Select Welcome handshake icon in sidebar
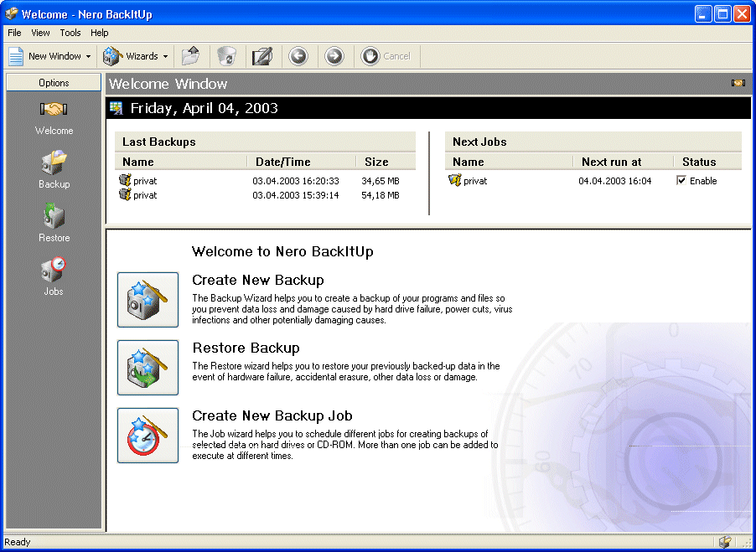The height and width of the screenshot is (552, 756). [54, 110]
